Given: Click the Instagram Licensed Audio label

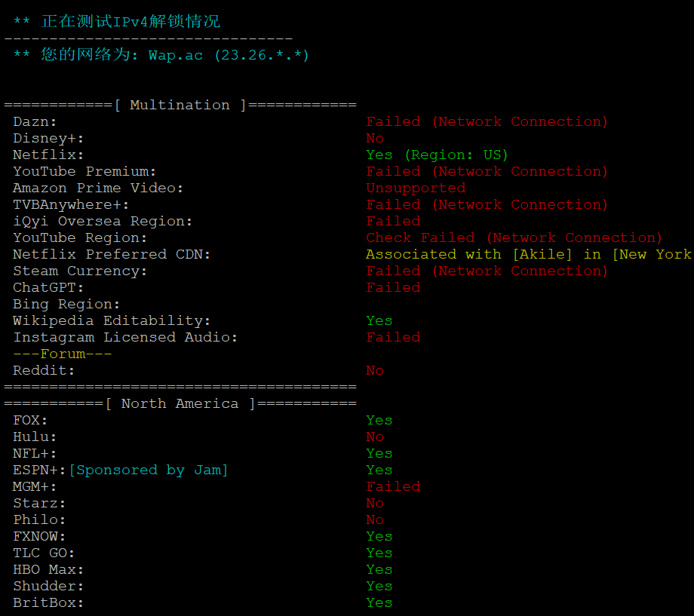Looking at the screenshot, I should click(125, 337).
